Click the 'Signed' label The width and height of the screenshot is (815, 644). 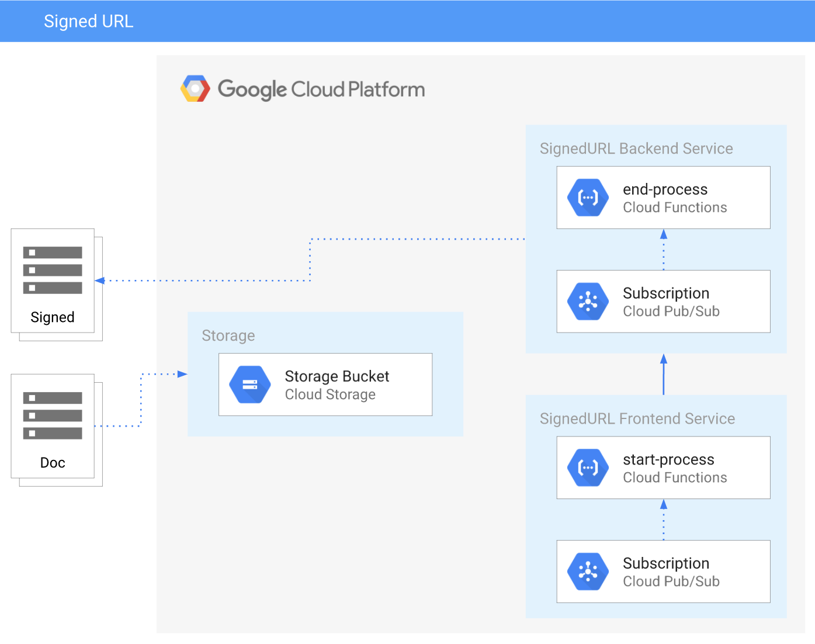53,317
